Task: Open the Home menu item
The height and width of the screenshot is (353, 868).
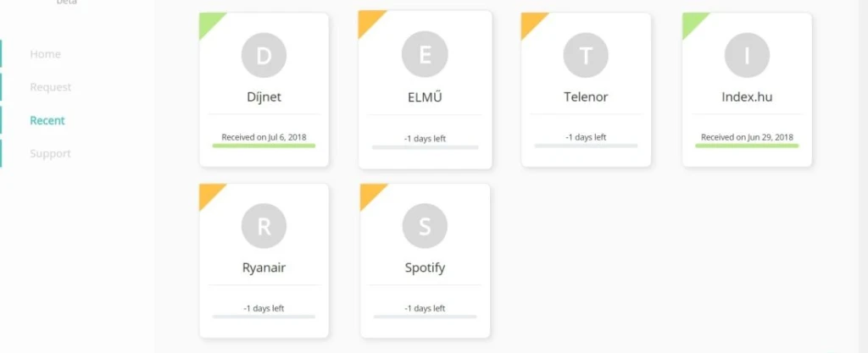Action: (45, 54)
